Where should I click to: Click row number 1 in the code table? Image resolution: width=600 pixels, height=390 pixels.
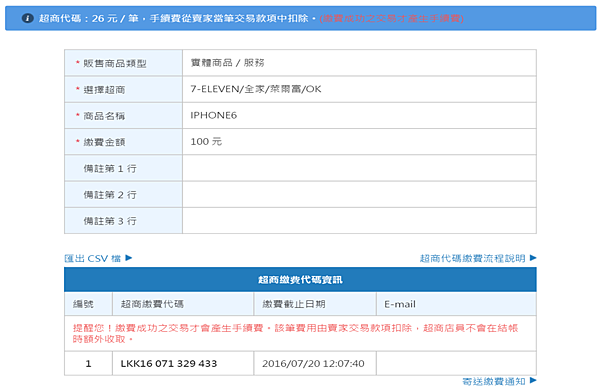[88, 364]
